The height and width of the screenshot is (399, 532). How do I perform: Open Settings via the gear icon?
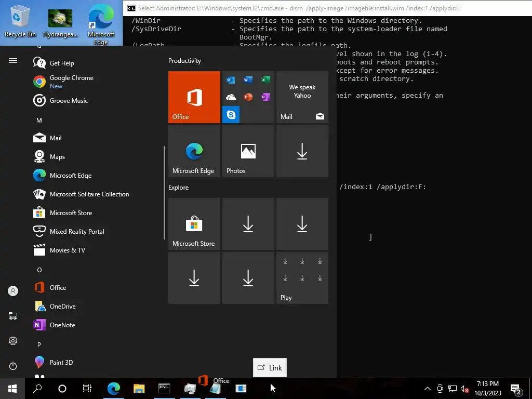point(13,341)
